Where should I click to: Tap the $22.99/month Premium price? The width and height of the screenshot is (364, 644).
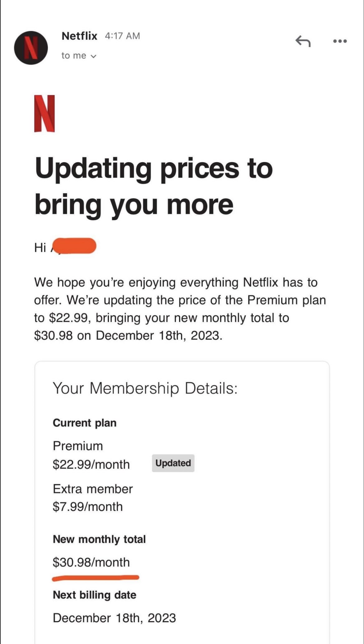pos(91,464)
